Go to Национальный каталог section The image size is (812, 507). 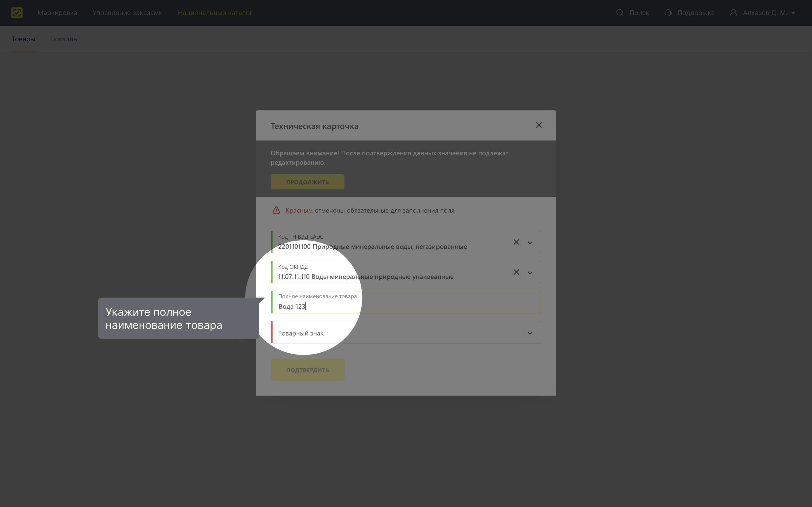215,13
